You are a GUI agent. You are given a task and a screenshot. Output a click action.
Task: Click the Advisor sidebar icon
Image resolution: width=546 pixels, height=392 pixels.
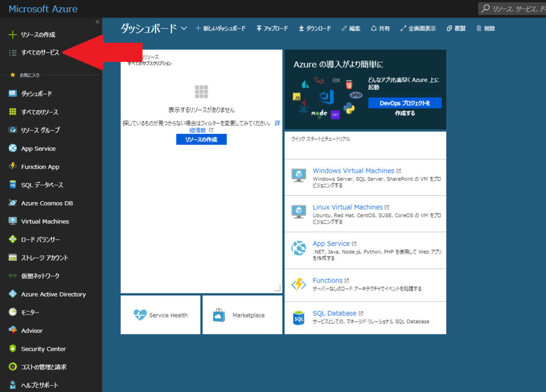coord(13,330)
